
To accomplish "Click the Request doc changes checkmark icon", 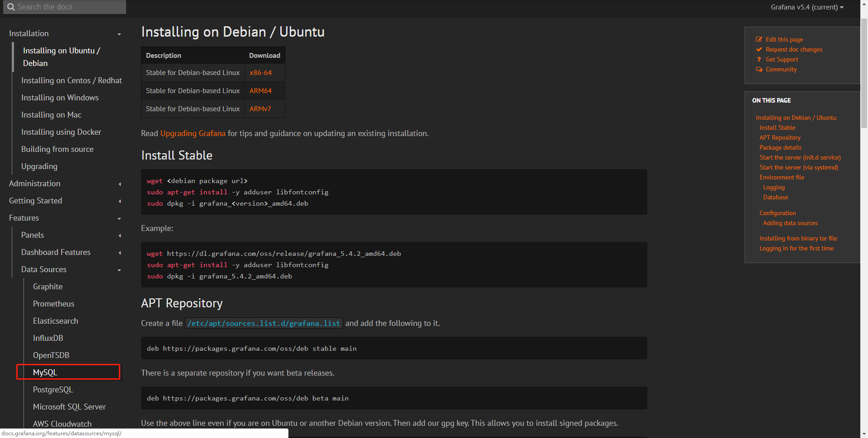I will pyautogui.click(x=759, y=49).
